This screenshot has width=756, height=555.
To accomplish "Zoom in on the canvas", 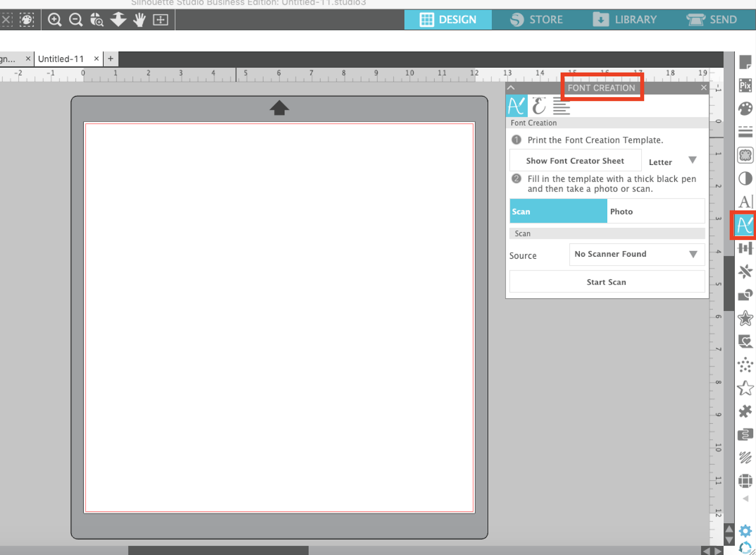I will click(55, 20).
